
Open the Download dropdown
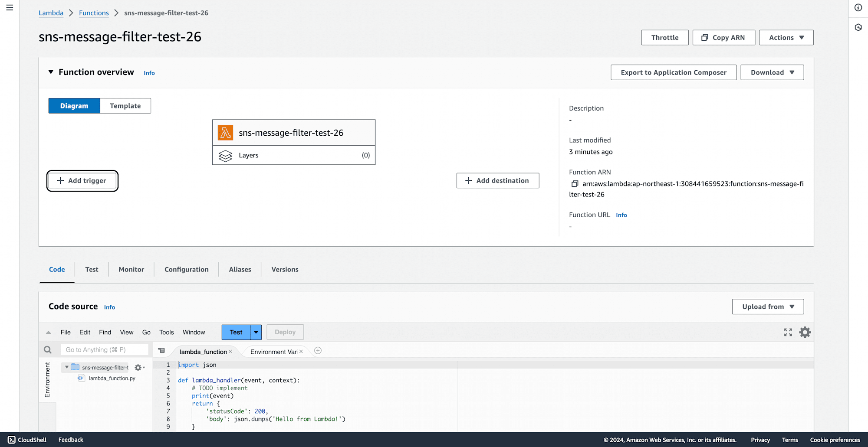point(772,72)
